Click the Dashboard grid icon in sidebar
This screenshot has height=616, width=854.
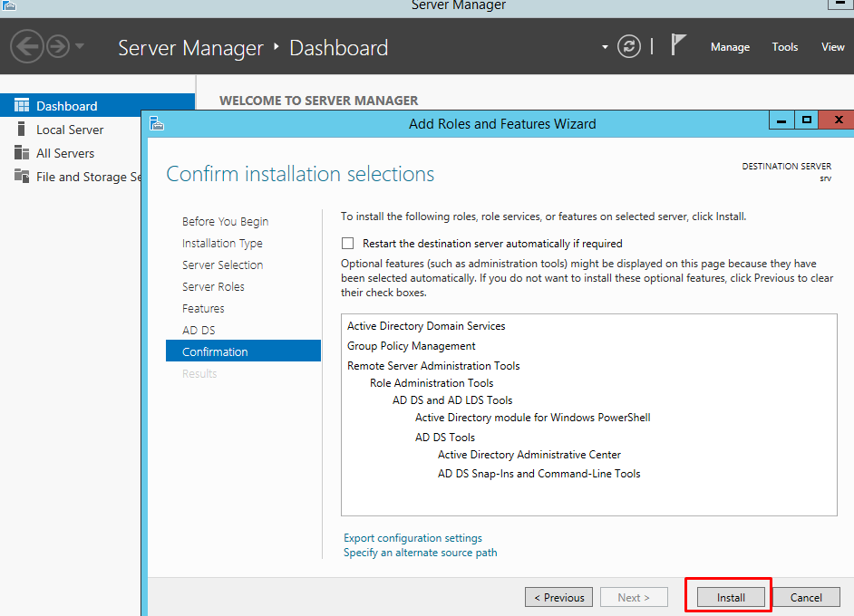[x=22, y=105]
